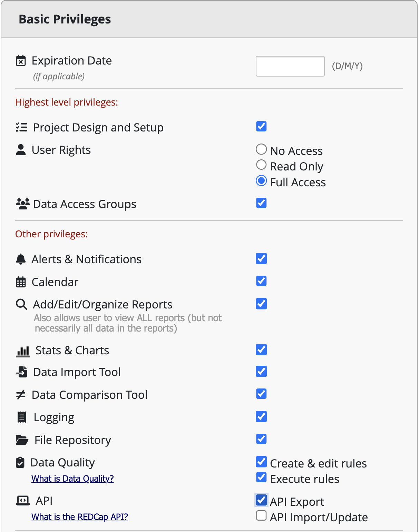Open the What is the REDCap API? link

80,517
